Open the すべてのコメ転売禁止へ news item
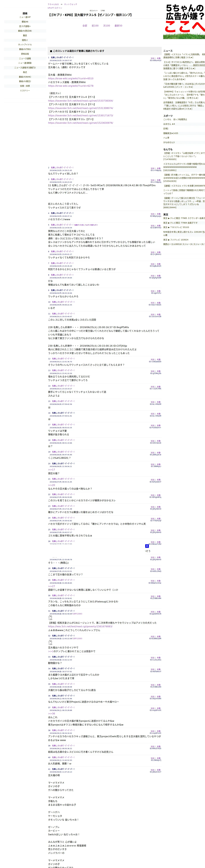 (x=184, y=65)
